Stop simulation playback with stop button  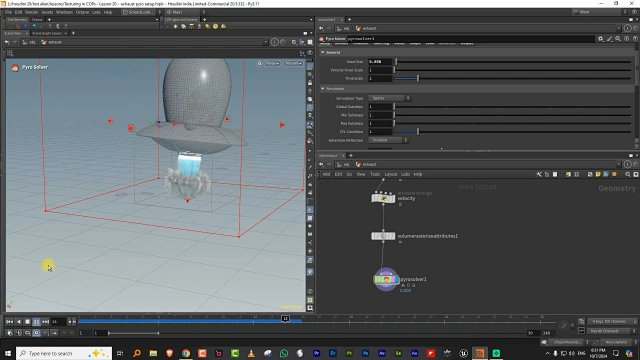(x=27, y=322)
